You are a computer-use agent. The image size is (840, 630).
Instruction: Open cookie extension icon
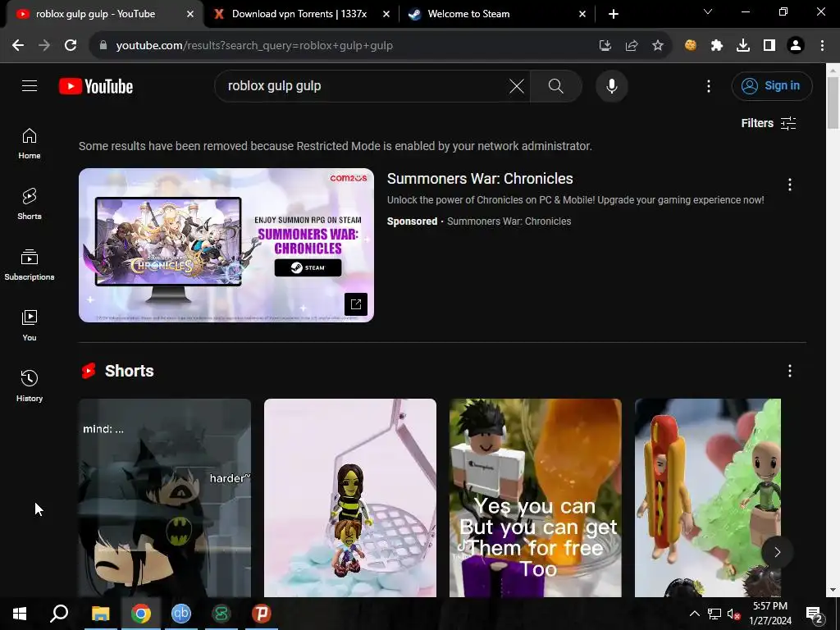click(691, 46)
